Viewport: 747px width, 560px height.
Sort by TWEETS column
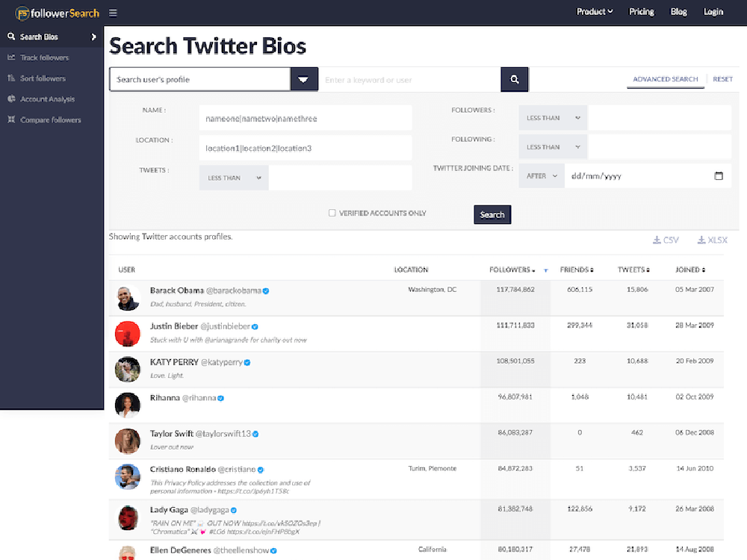click(x=633, y=270)
